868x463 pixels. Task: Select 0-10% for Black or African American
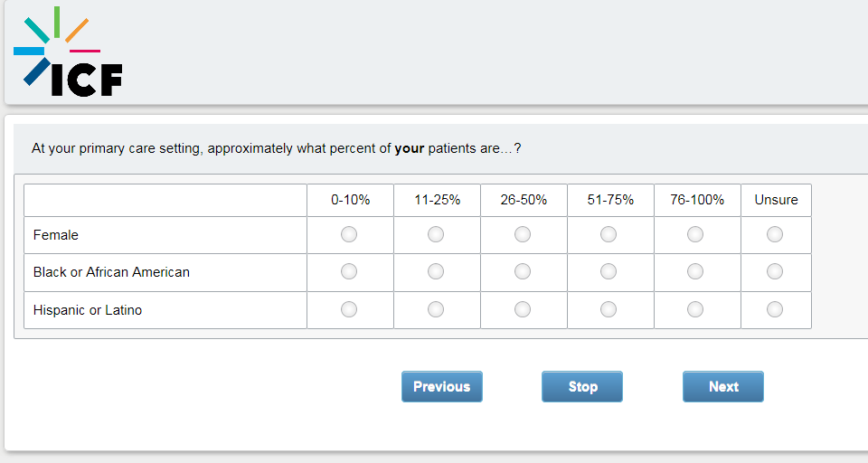pyautogui.click(x=349, y=271)
